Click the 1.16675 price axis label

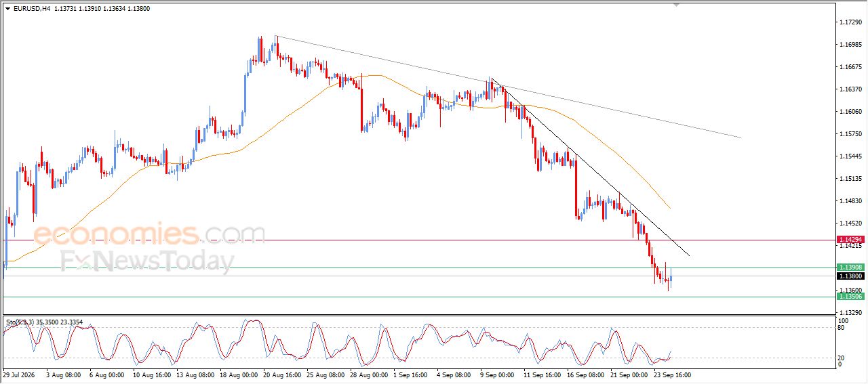tap(850, 67)
